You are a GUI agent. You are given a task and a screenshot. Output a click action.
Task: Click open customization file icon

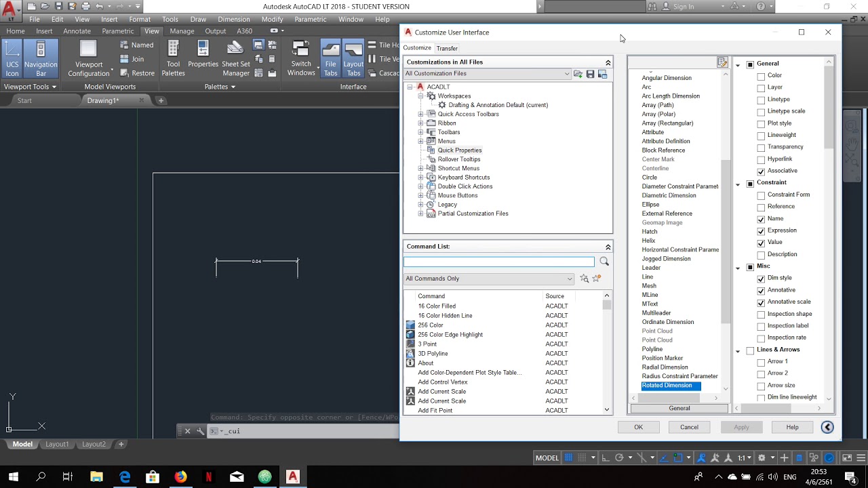coord(578,74)
